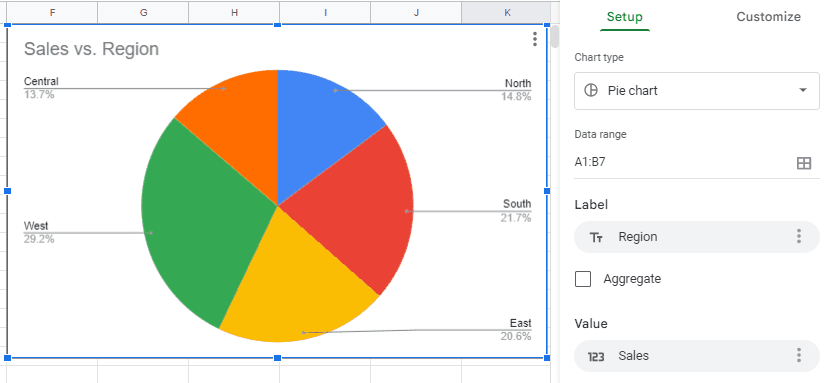Viewport: 835px width, 383px height.
Task: Click the 14.8% percentage value
Action: tap(516, 96)
